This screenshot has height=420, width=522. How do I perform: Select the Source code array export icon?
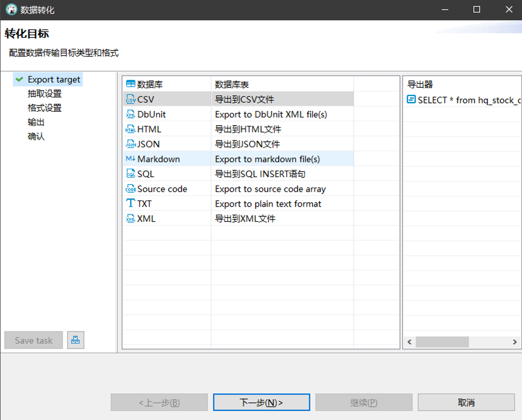click(x=130, y=189)
